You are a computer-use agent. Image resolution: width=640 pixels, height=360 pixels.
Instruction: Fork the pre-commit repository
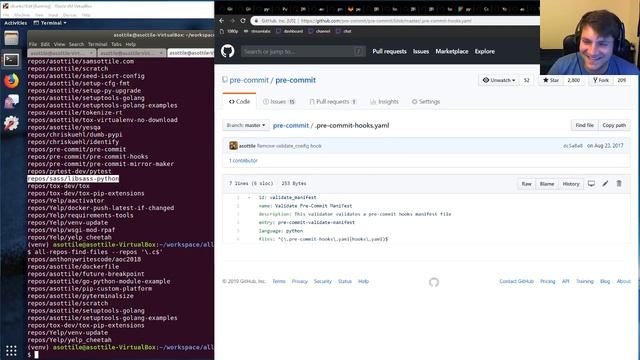[x=601, y=80]
